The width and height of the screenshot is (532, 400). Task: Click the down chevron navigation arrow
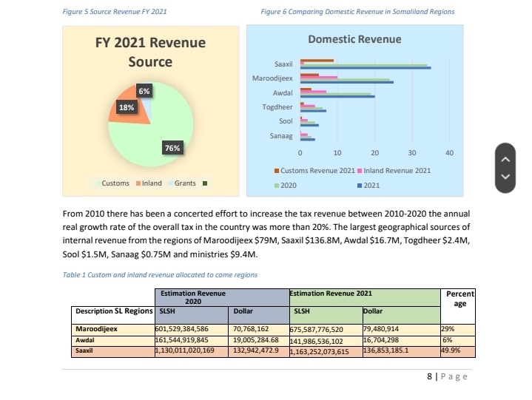(506, 177)
